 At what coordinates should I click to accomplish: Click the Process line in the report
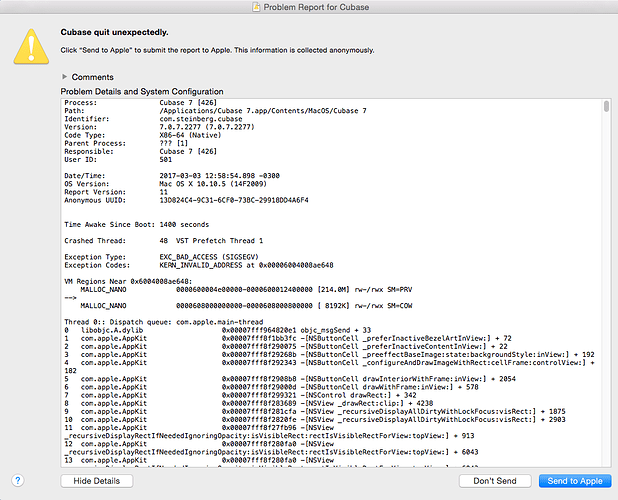coord(141,102)
